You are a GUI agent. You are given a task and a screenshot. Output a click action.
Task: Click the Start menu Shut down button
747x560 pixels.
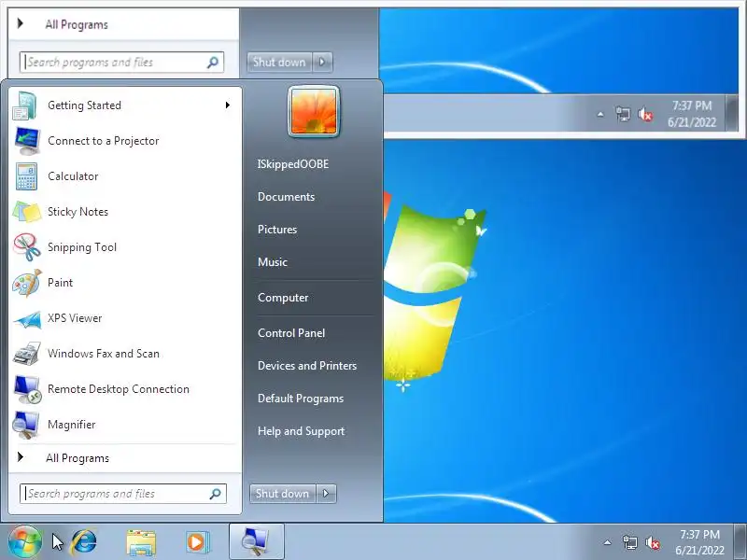(282, 494)
